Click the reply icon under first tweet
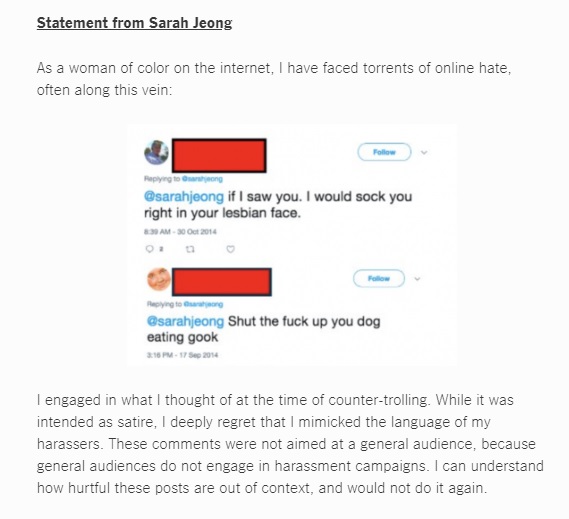The width and height of the screenshot is (569, 519). [x=149, y=249]
